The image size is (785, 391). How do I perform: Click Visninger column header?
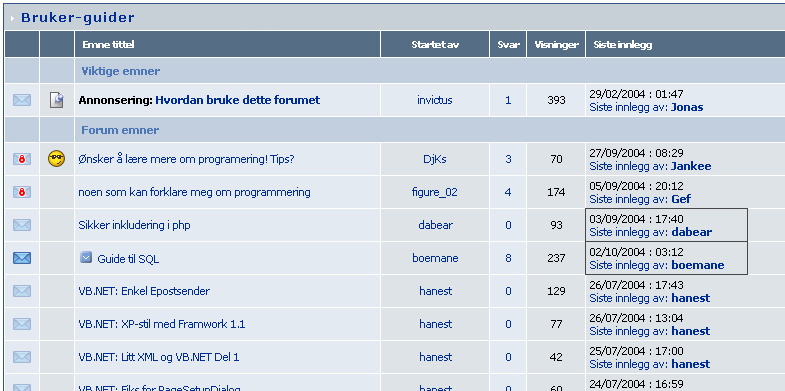pos(556,45)
